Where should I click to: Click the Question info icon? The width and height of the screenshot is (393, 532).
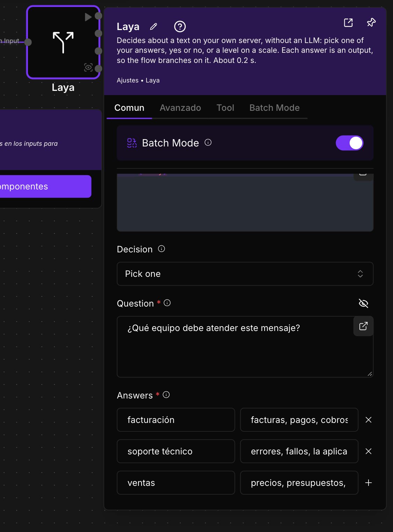click(167, 303)
